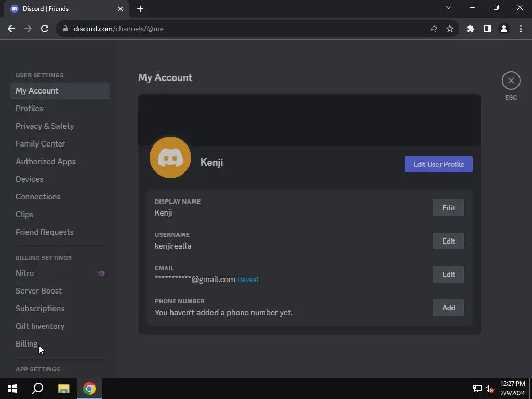Image resolution: width=532 pixels, height=399 pixels.
Task: Add a phone number
Action: 448,308
